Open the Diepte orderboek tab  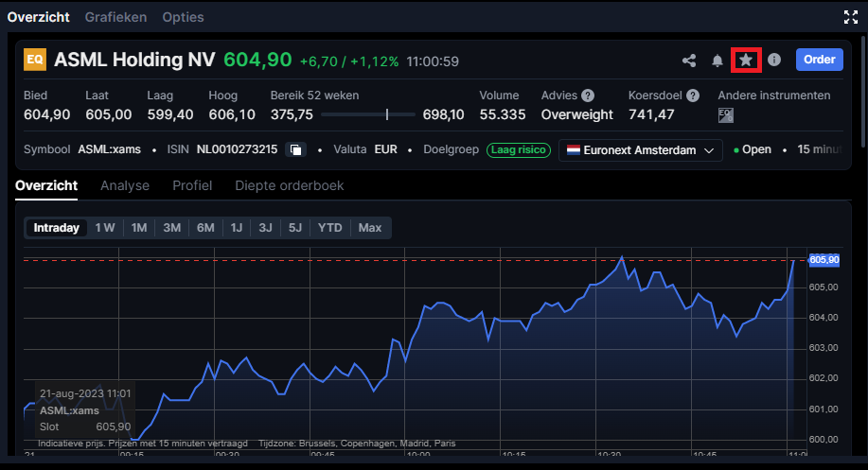(x=290, y=185)
